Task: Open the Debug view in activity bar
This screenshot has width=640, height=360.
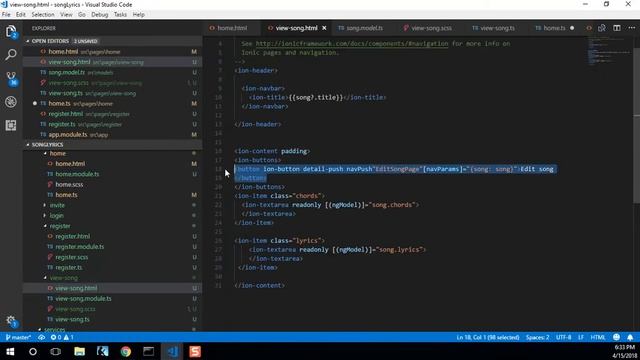Action: (x=11, y=102)
